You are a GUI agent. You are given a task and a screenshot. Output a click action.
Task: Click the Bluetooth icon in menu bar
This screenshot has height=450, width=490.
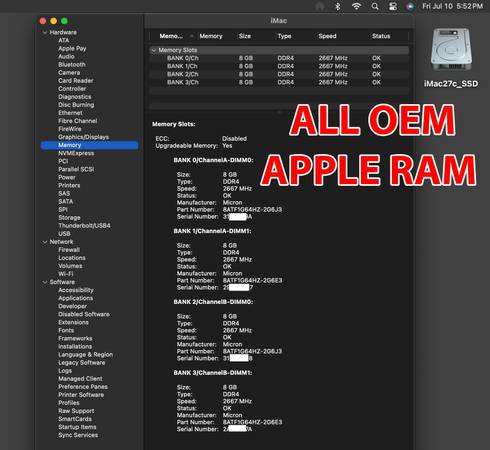337,6
